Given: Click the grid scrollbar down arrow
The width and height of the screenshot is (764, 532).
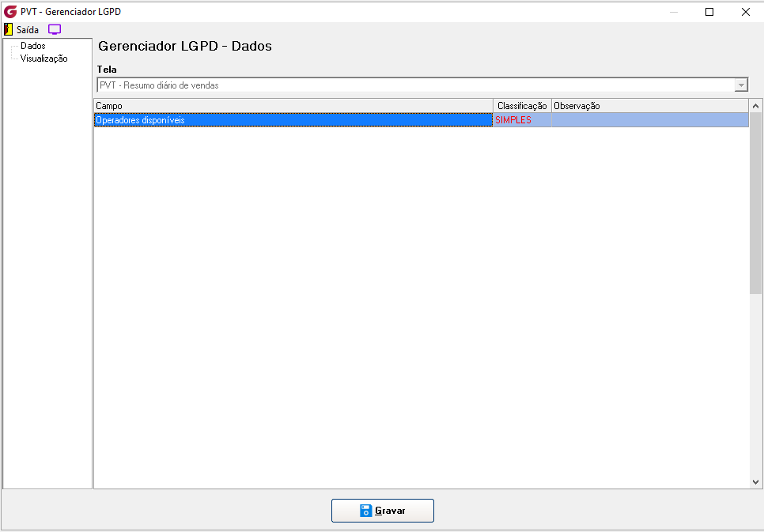Looking at the screenshot, I should click(756, 482).
